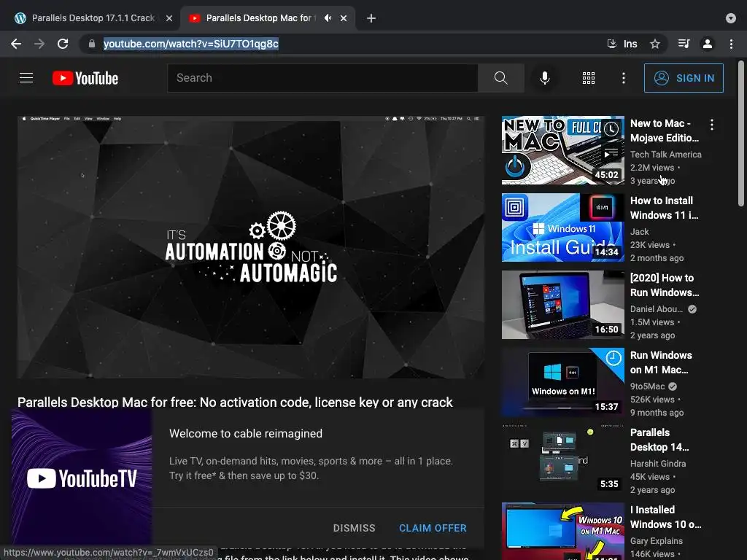This screenshot has height=560, width=747.
Task: Mute the tab audio speaker icon
Action: 328,18
